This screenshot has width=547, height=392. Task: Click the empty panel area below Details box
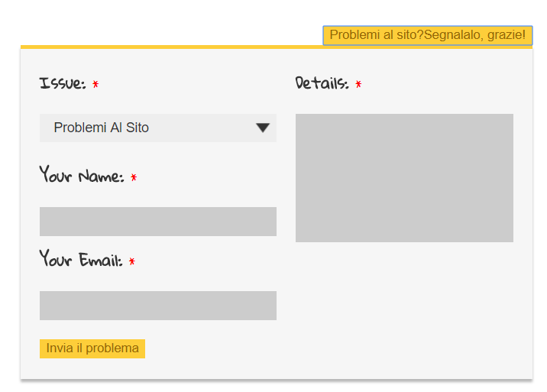(404, 307)
